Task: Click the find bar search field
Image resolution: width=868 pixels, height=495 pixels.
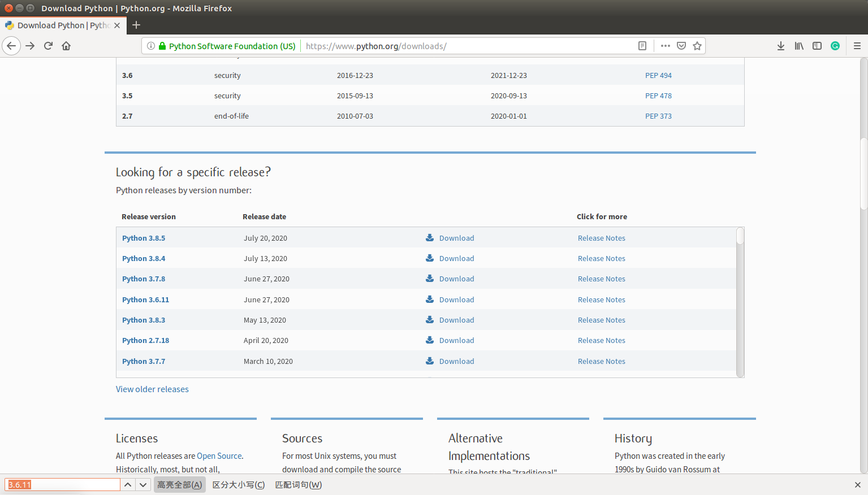Action: click(x=62, y=484)
